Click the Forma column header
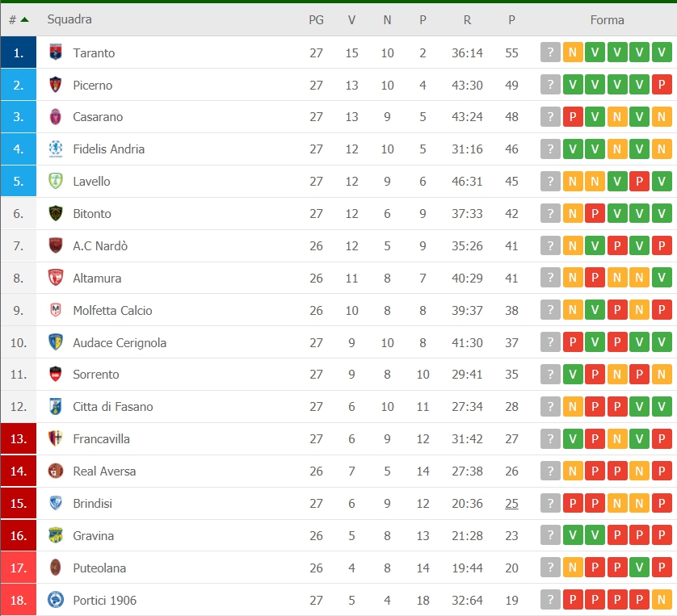Screen dimensions: 677x616 click(x=607, y=20)
